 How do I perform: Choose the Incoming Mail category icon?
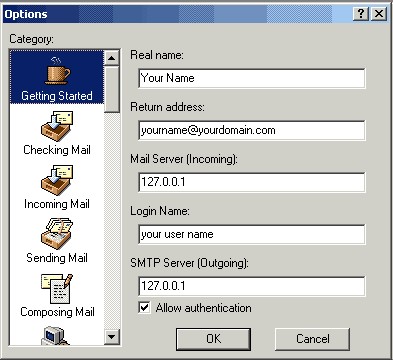(57, 180)
